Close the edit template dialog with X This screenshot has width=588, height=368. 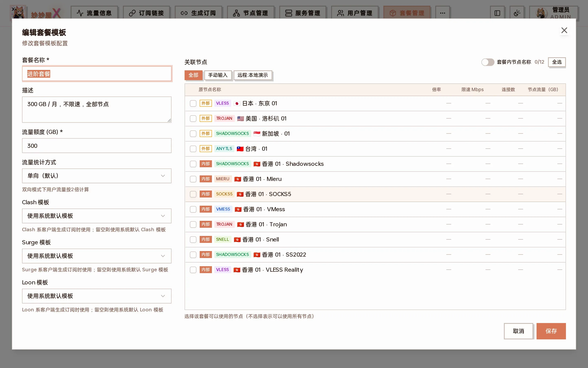pyautogui.click(x=564, y=30)
